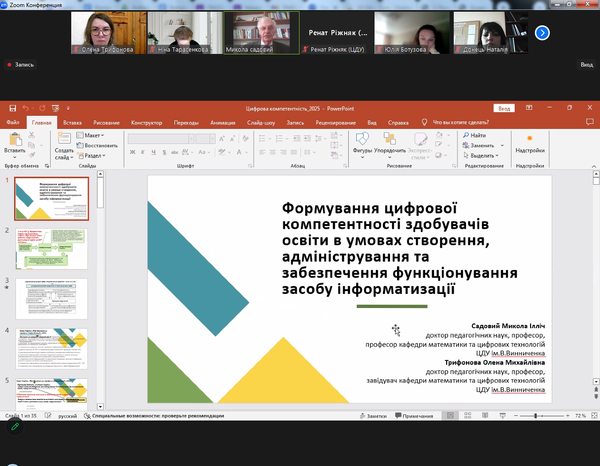Open reading view from status bar

(487, 415)
